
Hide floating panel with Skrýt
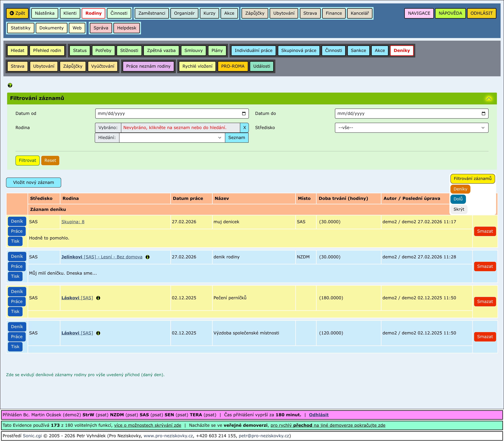coord(459,209)
